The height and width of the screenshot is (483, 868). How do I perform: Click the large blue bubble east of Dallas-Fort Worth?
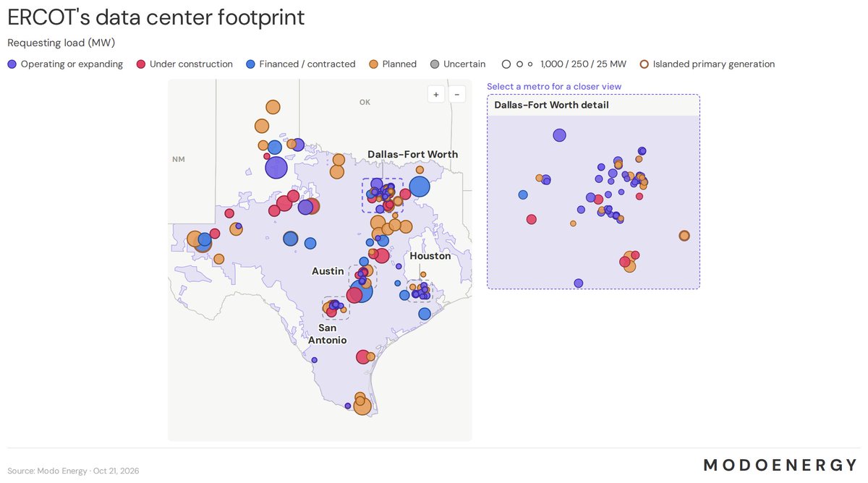pos(420,187)
